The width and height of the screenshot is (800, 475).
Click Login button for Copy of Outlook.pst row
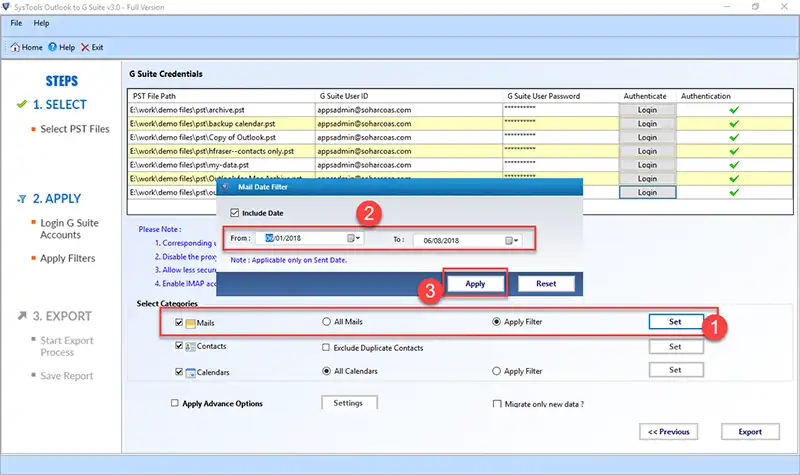coord(647,137)
